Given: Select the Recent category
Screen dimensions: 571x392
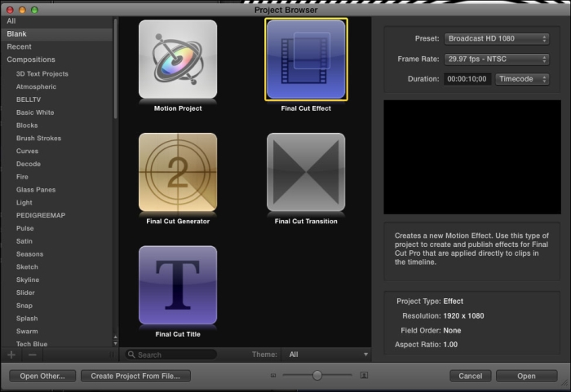Looking at the screenshot, I should [57, 46].
